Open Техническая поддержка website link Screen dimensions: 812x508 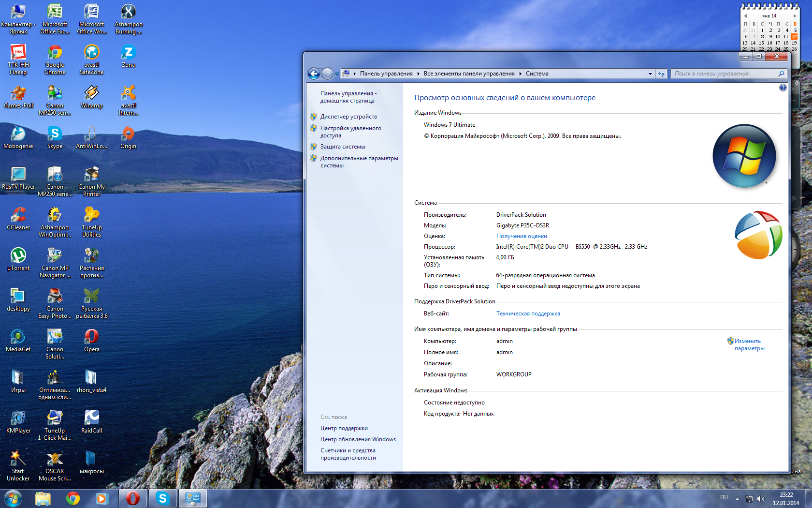click(x=528, y=314)
